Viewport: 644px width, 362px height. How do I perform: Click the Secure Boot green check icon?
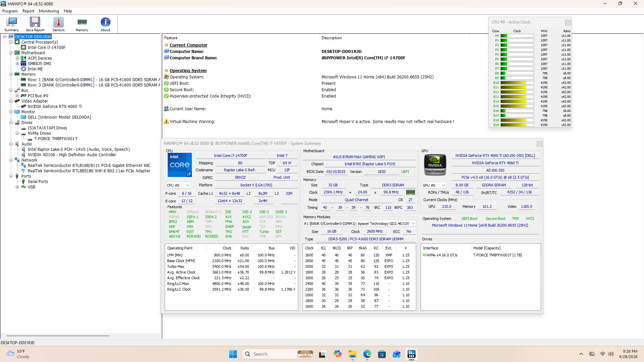pos(166,89)
